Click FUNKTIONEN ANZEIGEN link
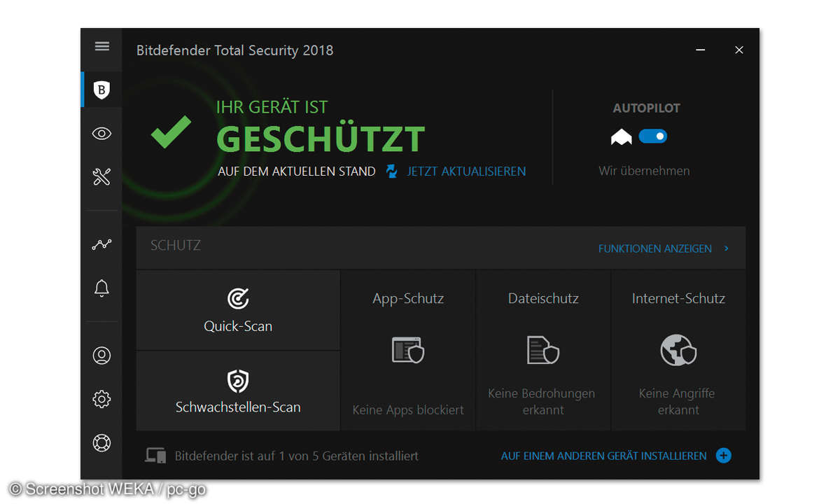The image size is (840, 504). point(655,248)
